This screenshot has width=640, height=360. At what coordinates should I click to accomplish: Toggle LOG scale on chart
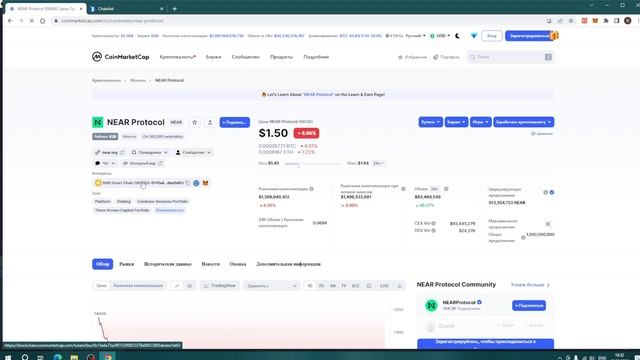pyautogui.click(x=384, y=286)
